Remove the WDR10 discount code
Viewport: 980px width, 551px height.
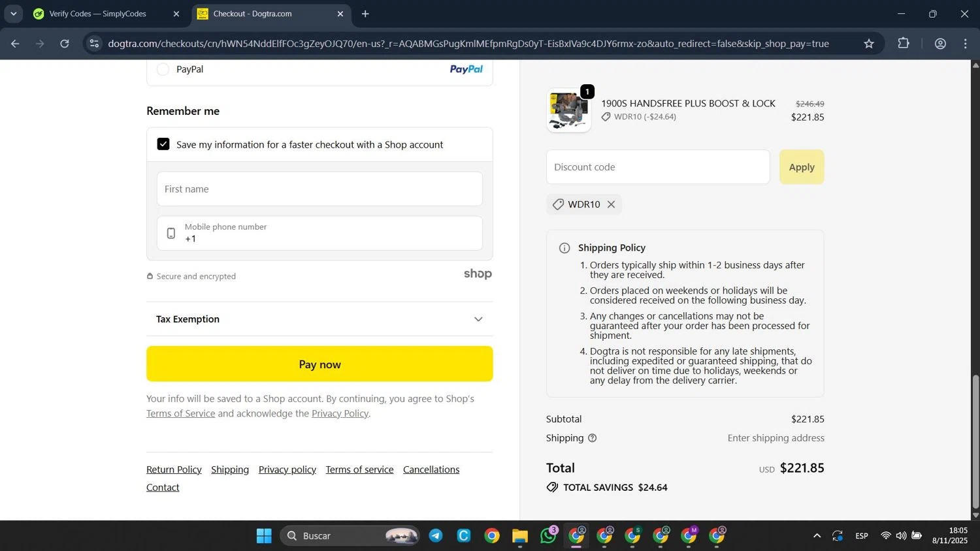[611, 204]
